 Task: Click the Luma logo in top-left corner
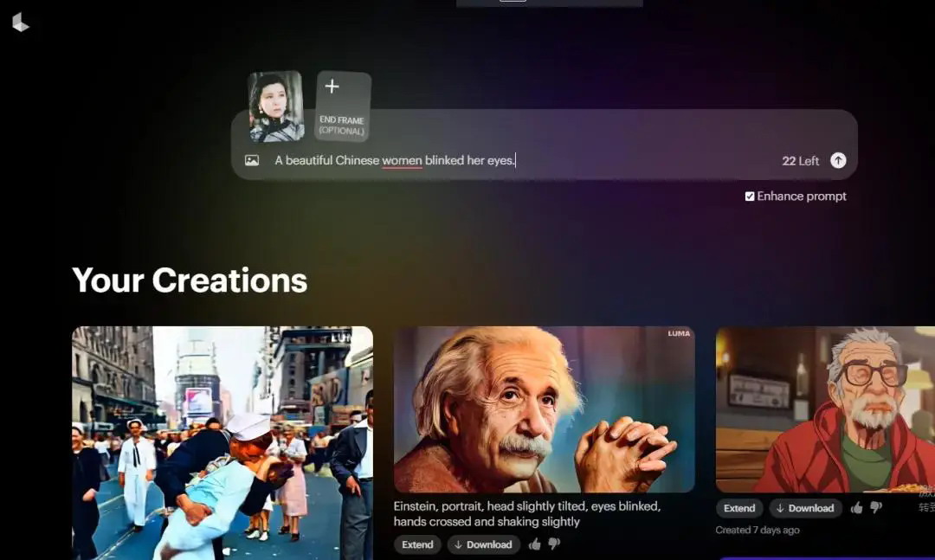(x=21, y=23)
